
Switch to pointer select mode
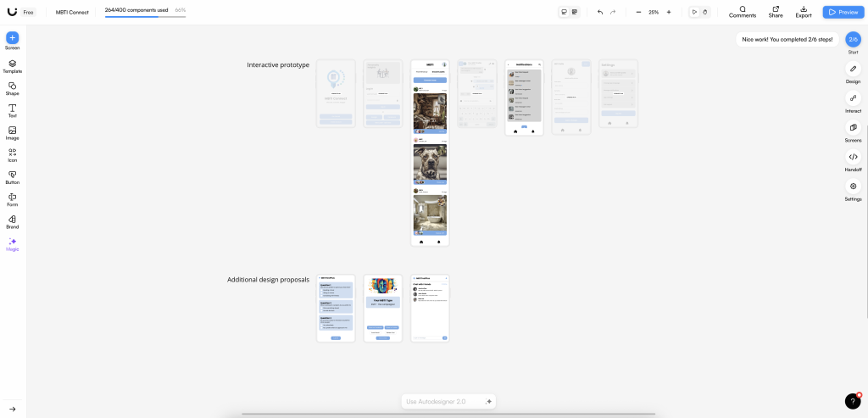[694, 12]
